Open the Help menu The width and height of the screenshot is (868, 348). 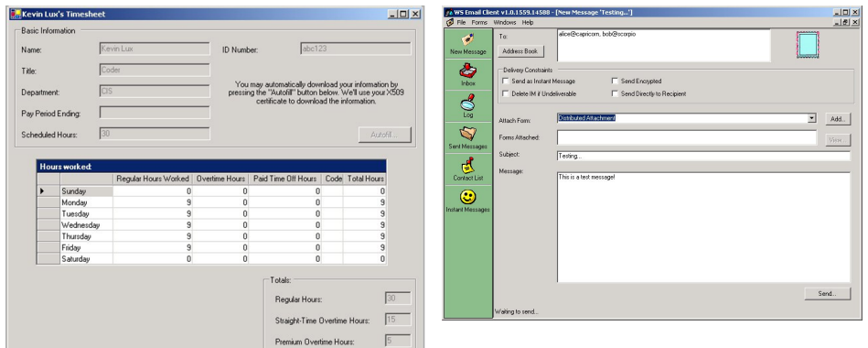528,23
